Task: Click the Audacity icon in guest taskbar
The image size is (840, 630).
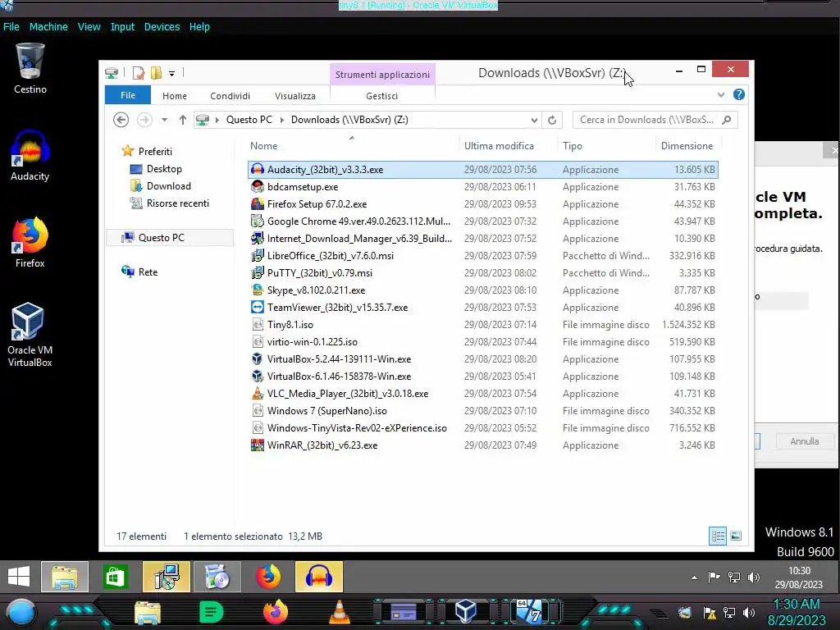Action: 319,577
